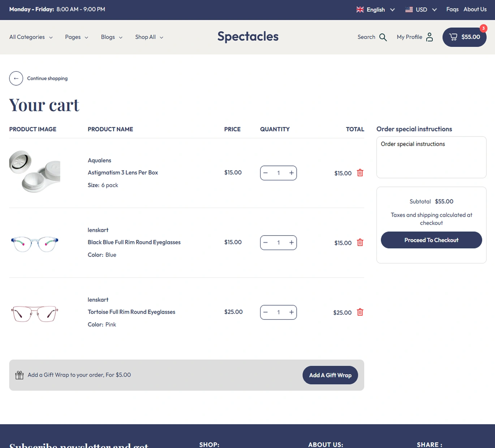
Task: Open the My Profile user icon
Action: point(429,37)
